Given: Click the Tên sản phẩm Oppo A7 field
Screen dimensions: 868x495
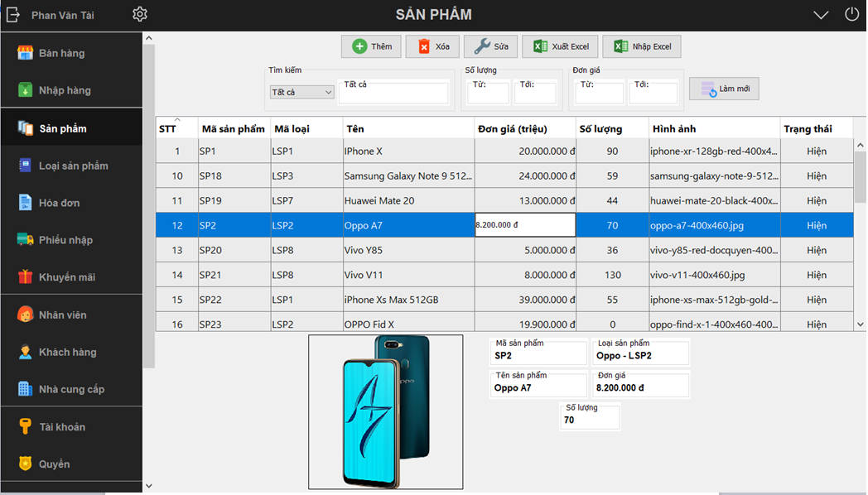Looking at the screenshot, I should (x=538, y=384).
